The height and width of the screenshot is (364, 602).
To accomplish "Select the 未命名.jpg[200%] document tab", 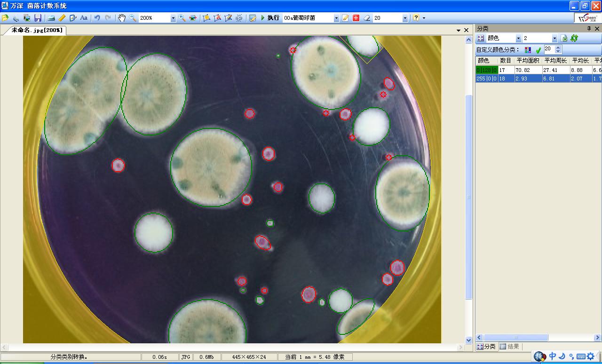I will pos(37,30).
